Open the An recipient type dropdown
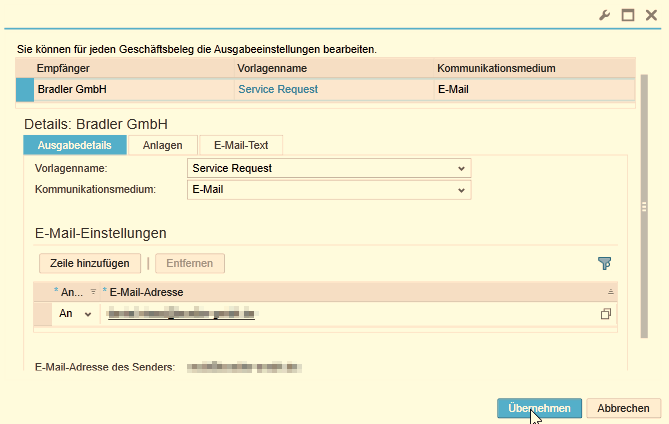Screen dimensions: 669x424 [87, 314]
